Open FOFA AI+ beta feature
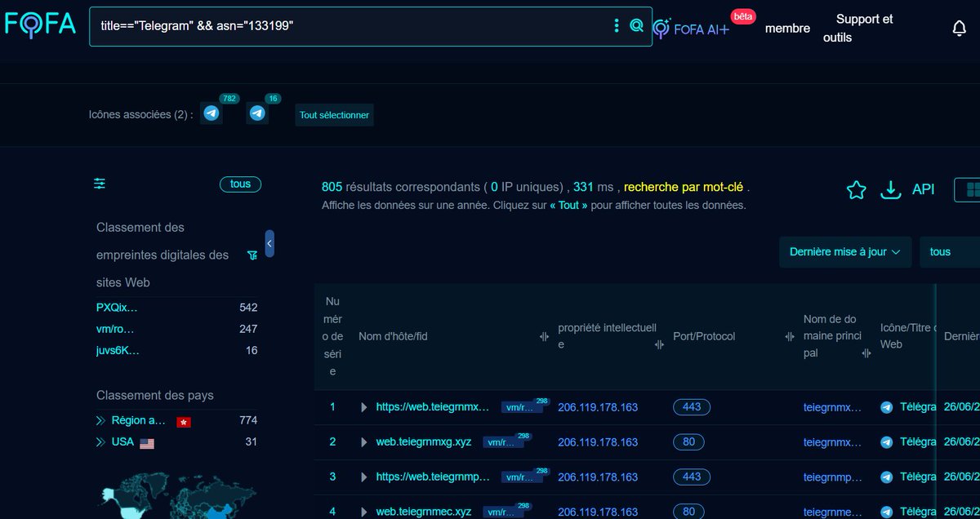Image resolution: width=980 pixels, height=519 pixels. pyautogui.click(x=693, y=29)
